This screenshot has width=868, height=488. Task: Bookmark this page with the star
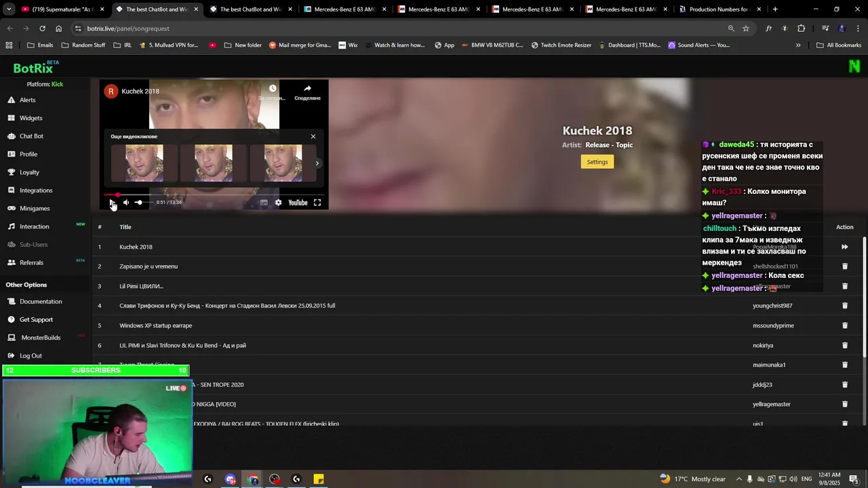(x=746, y=28)
